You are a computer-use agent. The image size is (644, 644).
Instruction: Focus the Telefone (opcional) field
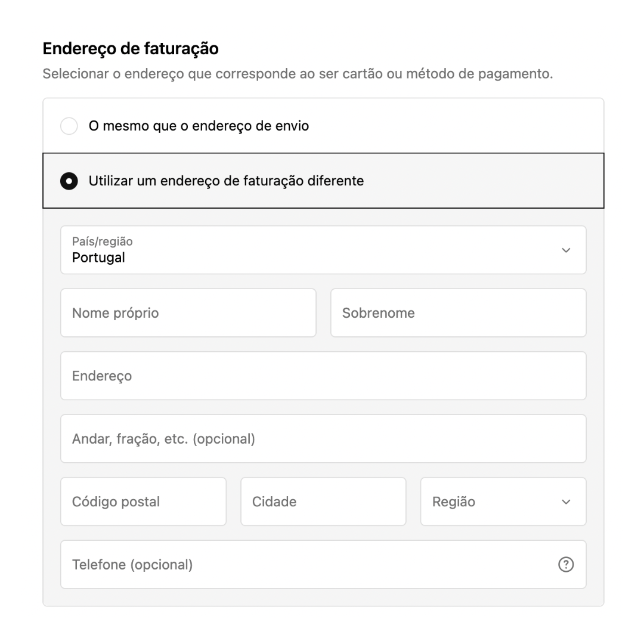point(323,564)
